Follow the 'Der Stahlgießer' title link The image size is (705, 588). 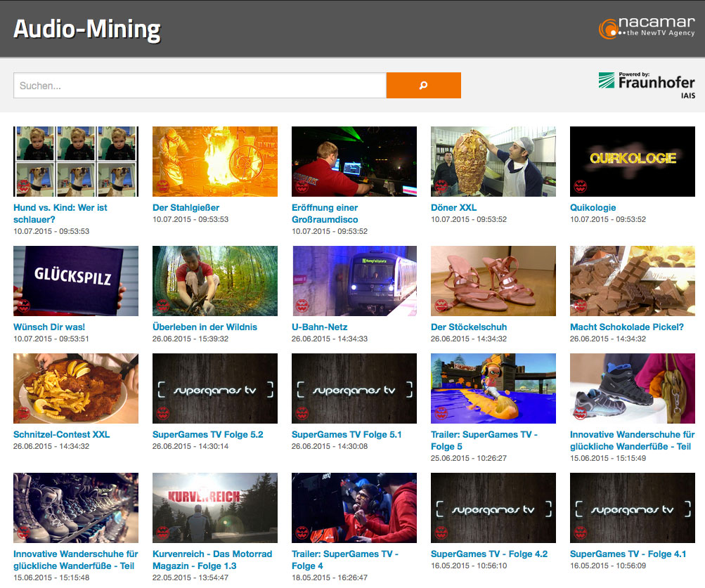coord(186,208)
